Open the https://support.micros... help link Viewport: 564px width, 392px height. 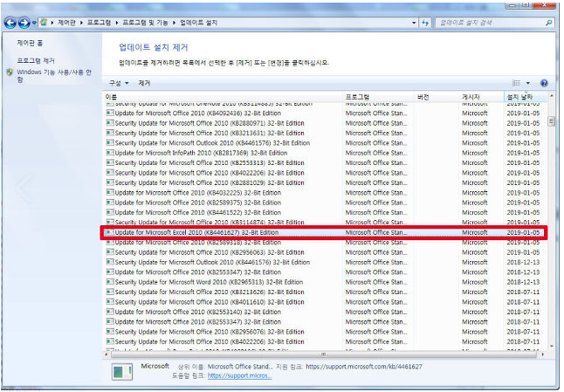(x=239, y=375)
